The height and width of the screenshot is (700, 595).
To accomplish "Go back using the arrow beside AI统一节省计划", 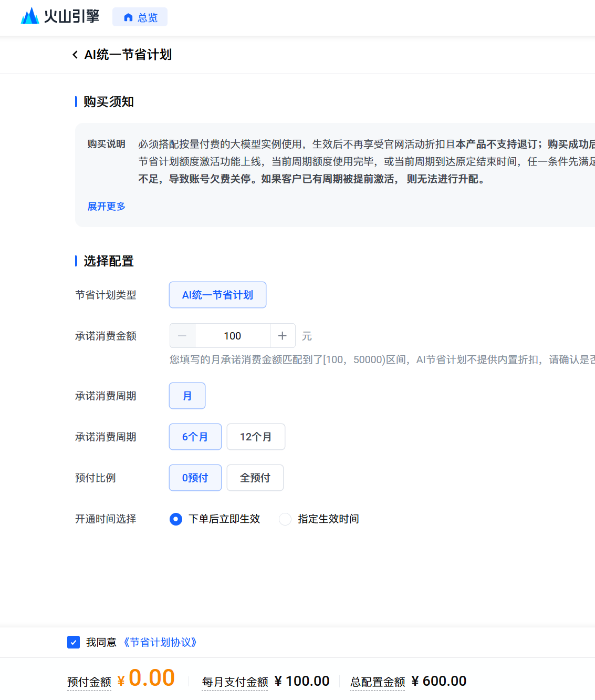I will 75,55.
